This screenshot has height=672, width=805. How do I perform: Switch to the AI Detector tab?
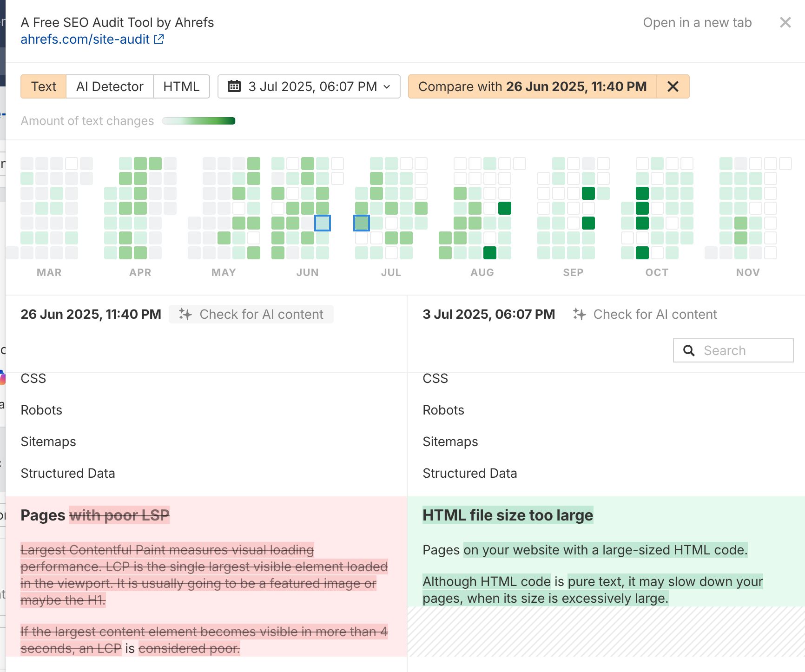pyautogui.click(x=109, y=86)
